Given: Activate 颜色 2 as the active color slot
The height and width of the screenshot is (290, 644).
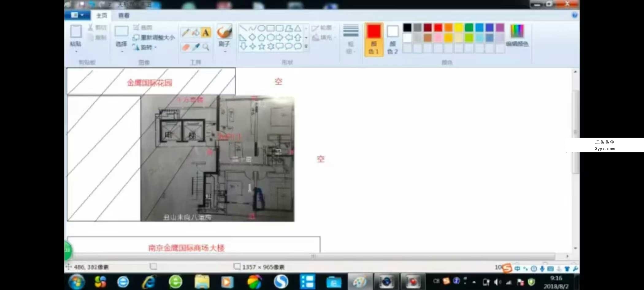Looking at the screenshot, I should pyautogui.click(x=393, y=40).
